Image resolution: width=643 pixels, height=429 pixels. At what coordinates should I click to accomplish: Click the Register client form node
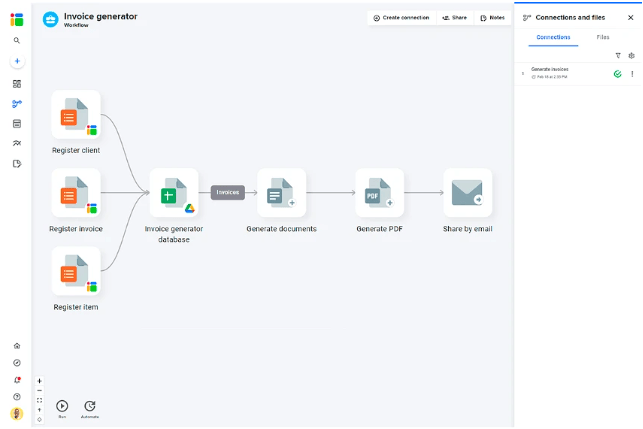click(76, 115)
